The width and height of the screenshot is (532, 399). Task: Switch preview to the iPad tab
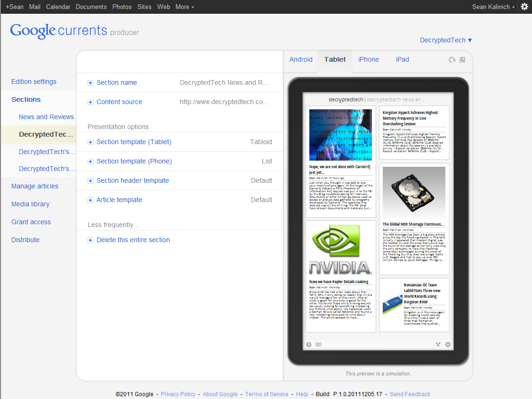coord(403,59)
